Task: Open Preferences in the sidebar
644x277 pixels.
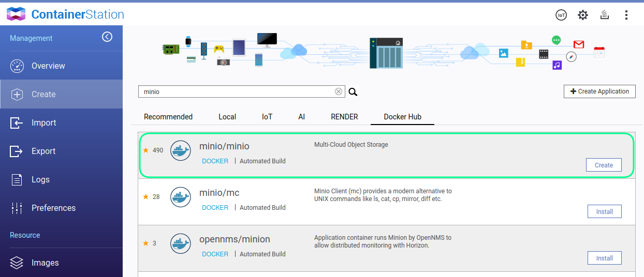Action: point(53,208)
